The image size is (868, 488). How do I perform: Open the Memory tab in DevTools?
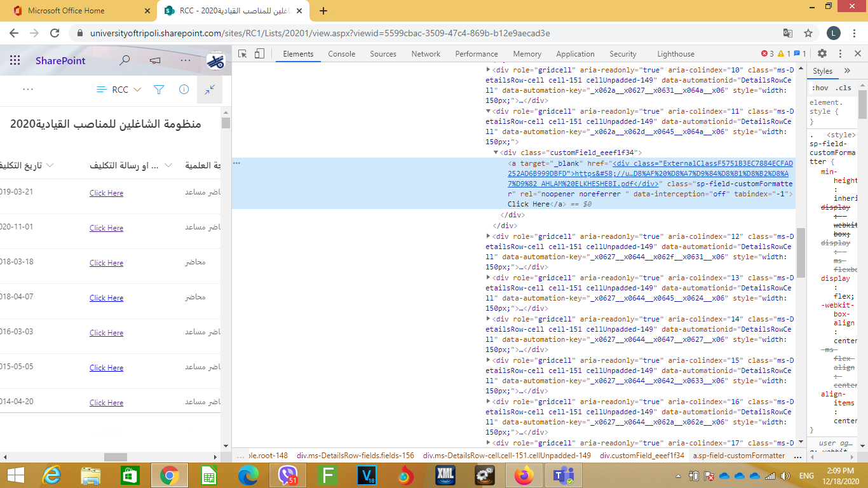tap(527, 54)
